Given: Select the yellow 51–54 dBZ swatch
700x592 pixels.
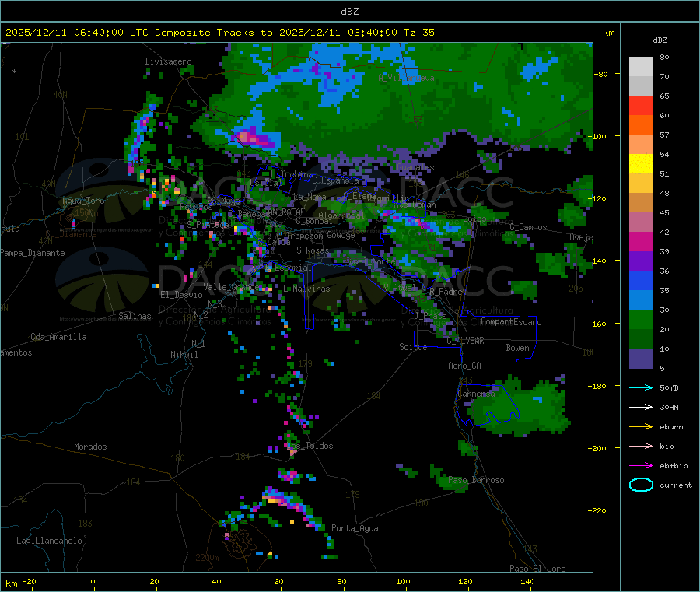Looking at the screenshot, I should (x=641, y=164).
